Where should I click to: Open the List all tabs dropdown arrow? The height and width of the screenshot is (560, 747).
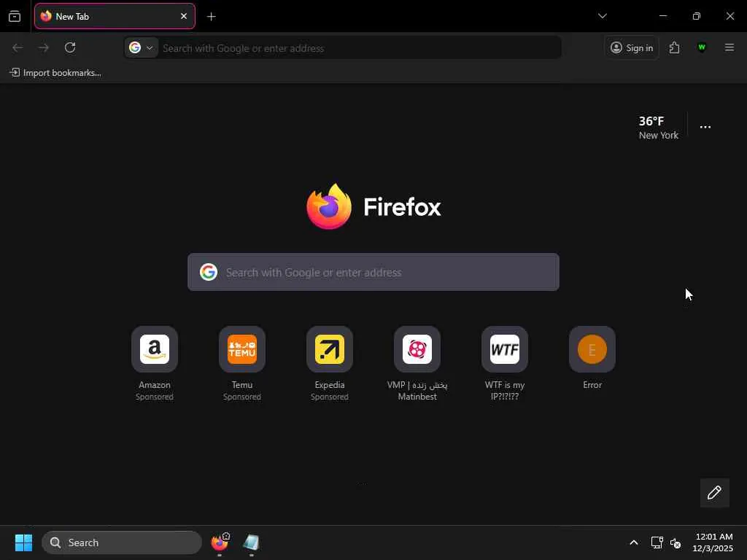click(x=602, y=16)
